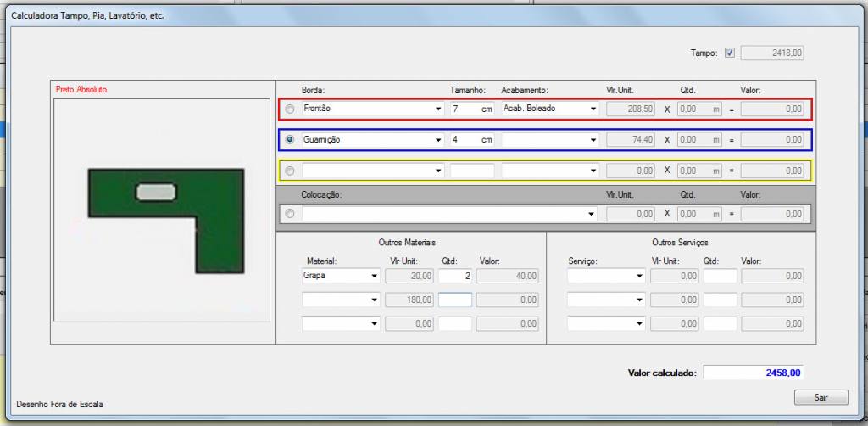
Task: Open the Colocação dropdown
Action: click(x=449, y=214)
